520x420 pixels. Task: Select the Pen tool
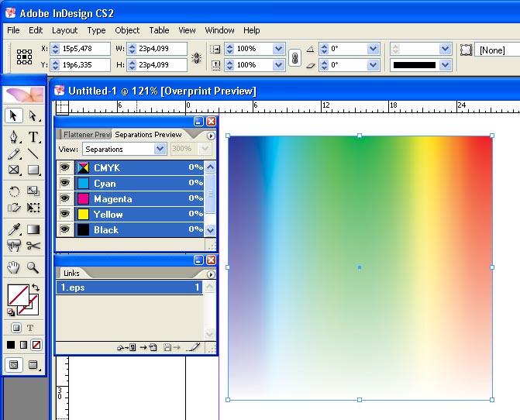14,137
